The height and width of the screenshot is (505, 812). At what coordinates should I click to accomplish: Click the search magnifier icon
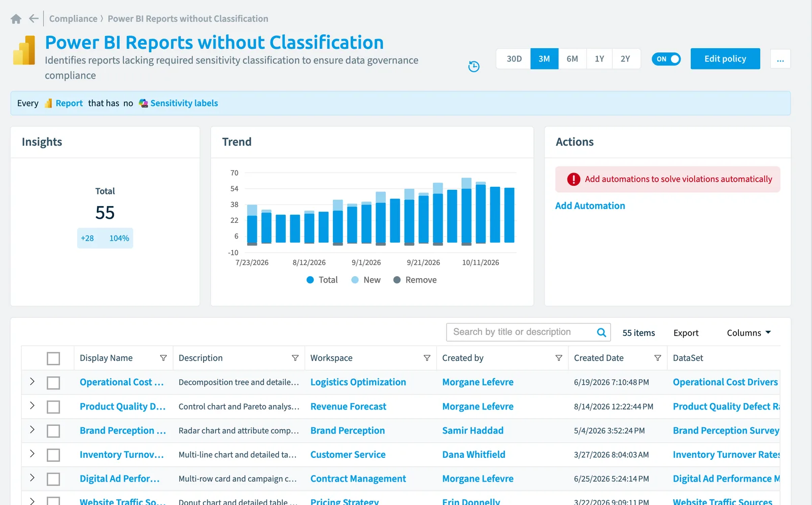(601, 332)
